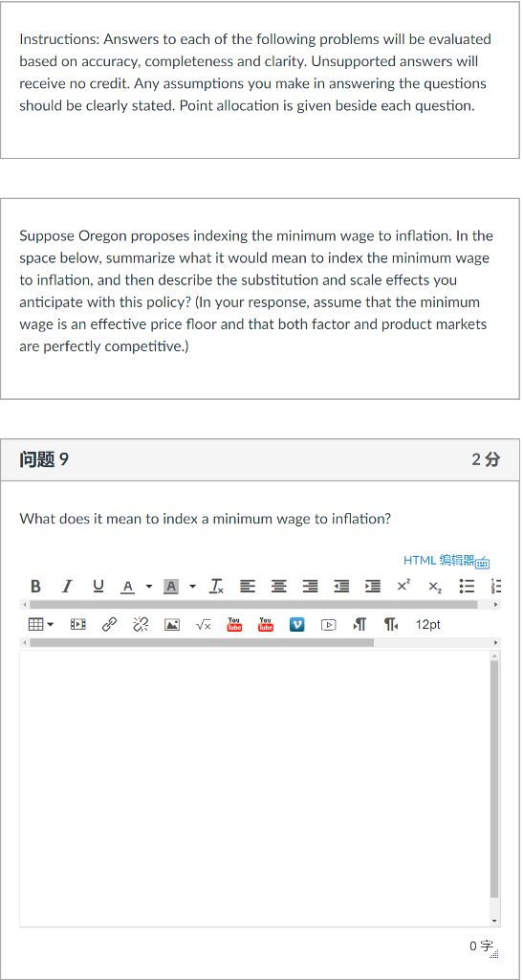
Task: Clear formatting with the Tx icon
Action: [x=216, y=587]
